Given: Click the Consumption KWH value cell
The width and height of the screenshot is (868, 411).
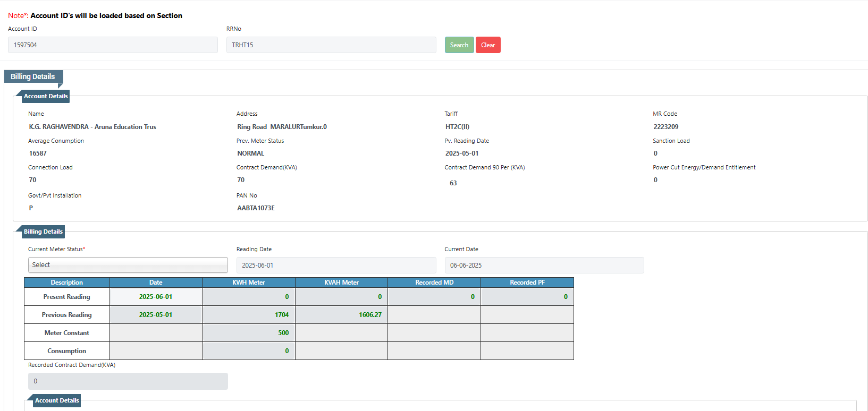Looking at the screenshot, I should [249, 351].
